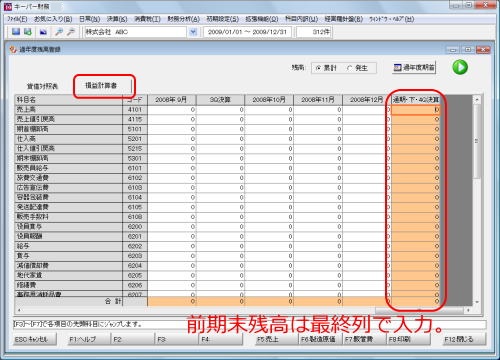The height and width of the screenshot is (360, 500).
Task: Click the first blue save icon in toolbar
Action: click(x=16, y=32)
